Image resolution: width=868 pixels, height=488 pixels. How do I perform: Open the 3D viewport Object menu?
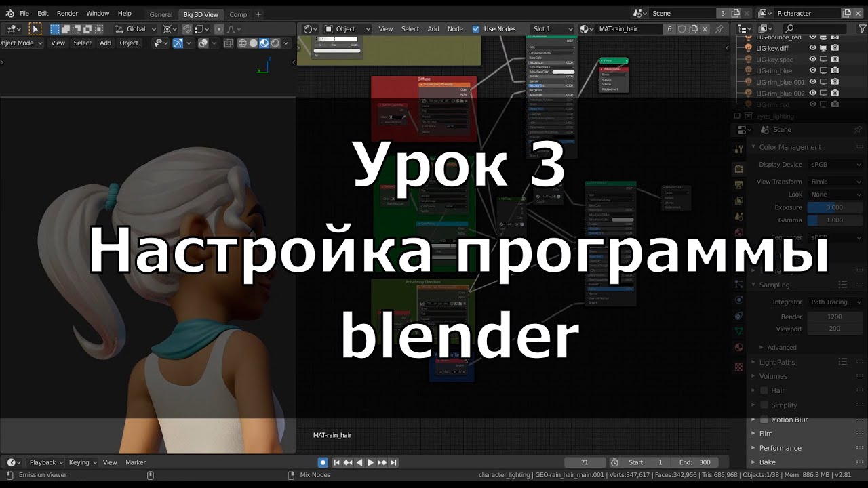[129, 43]
